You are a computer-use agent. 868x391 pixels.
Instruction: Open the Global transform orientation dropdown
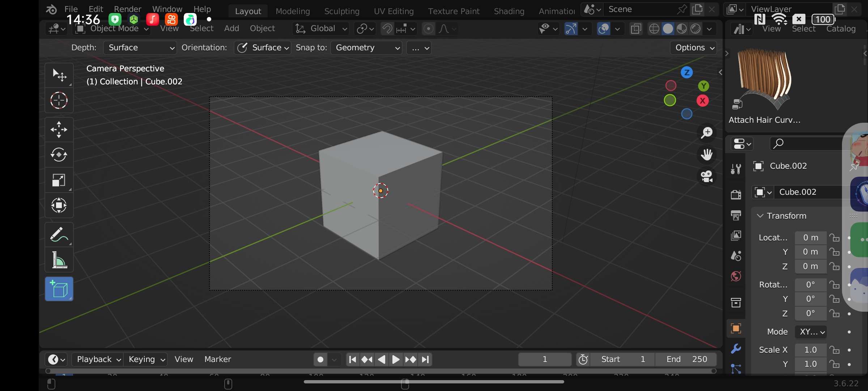[x=320, y=29]
